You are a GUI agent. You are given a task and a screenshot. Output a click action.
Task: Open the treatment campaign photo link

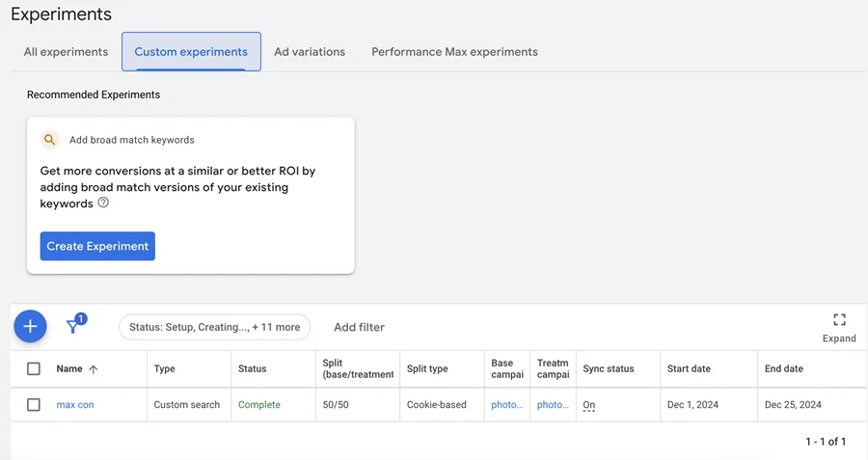tap(553, 405)
